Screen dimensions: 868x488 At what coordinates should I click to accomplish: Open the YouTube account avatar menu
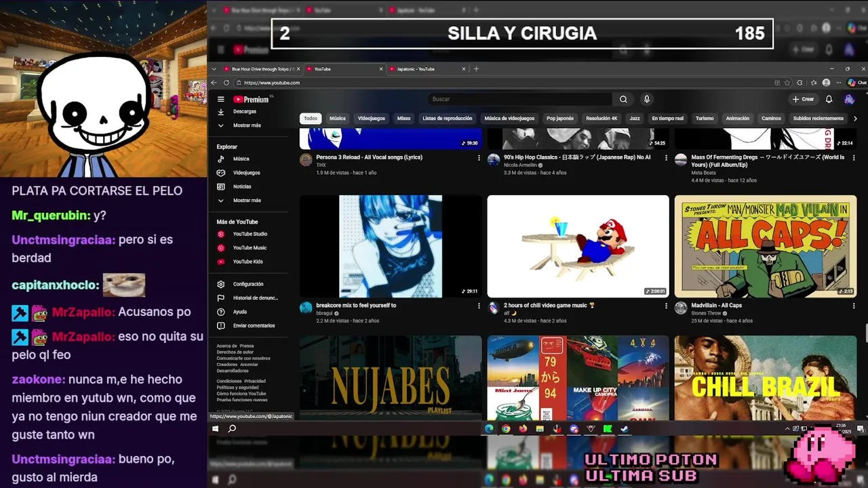click(849, 99)
